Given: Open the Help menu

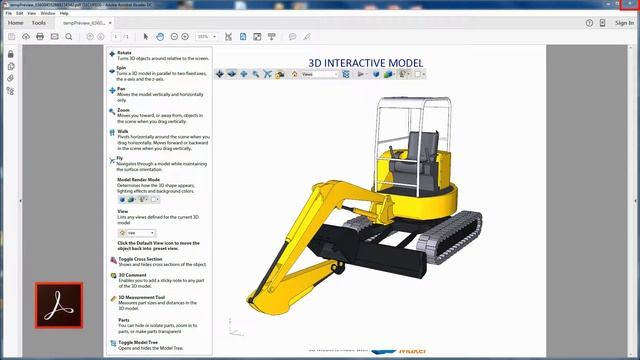Looking at the screenshot, I should tap(64, 13).
